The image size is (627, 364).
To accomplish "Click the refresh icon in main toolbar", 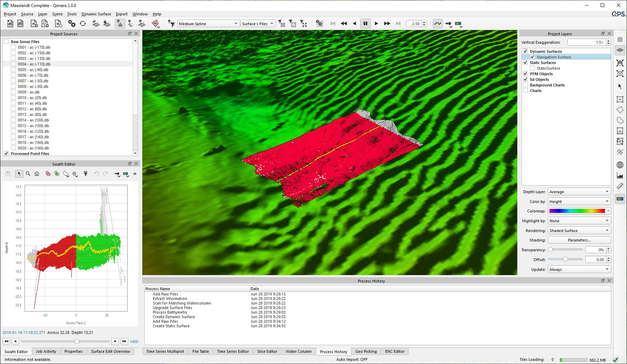I will pyautogui.click(x=83, y=23).
